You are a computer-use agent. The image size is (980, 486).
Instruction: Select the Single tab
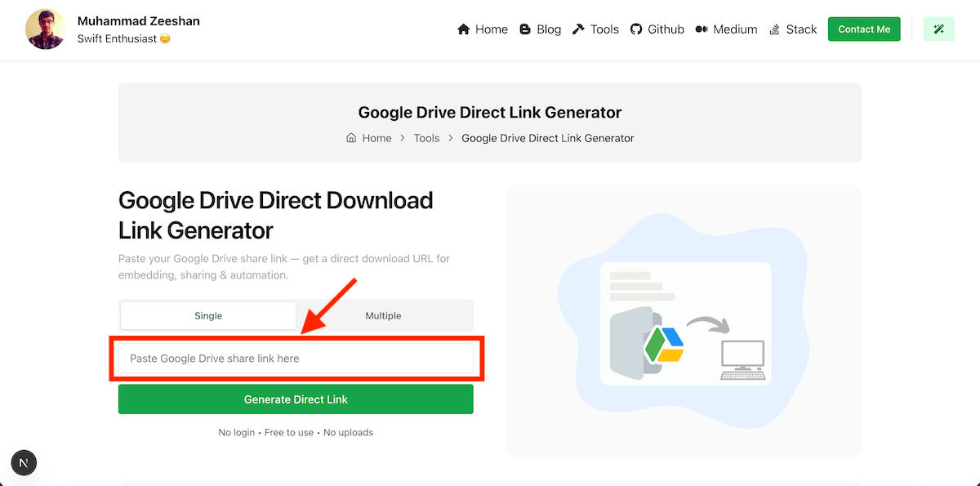(x=208, y=315)
